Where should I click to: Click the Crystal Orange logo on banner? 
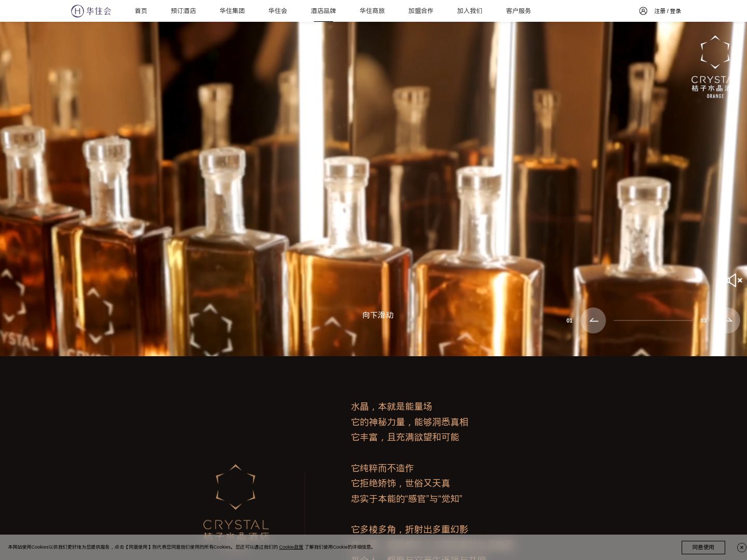[715, 67]
